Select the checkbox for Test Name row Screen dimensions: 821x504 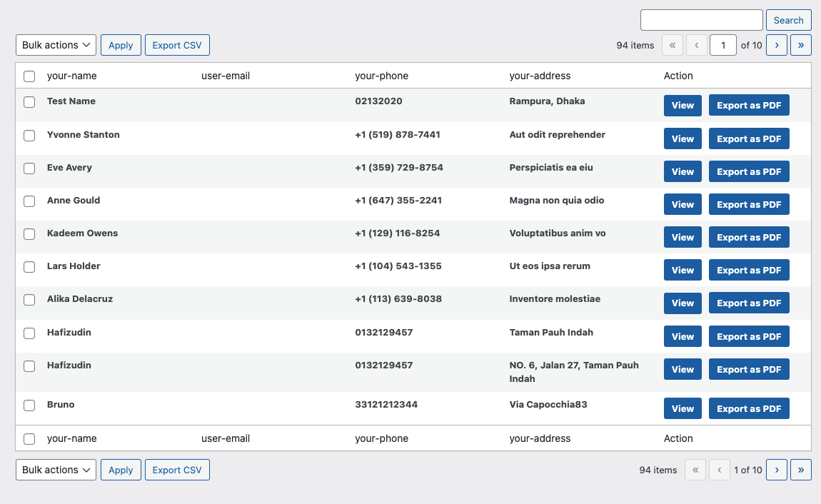29,102
